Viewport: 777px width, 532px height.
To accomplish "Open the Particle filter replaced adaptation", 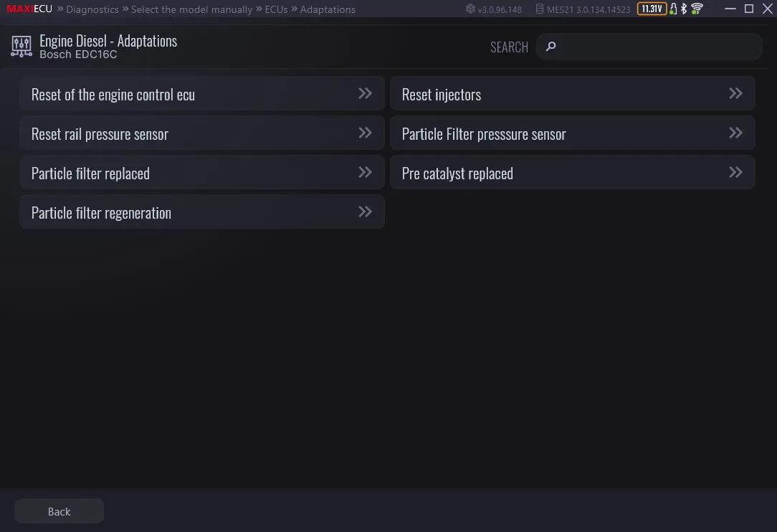I will click(201, 172).
